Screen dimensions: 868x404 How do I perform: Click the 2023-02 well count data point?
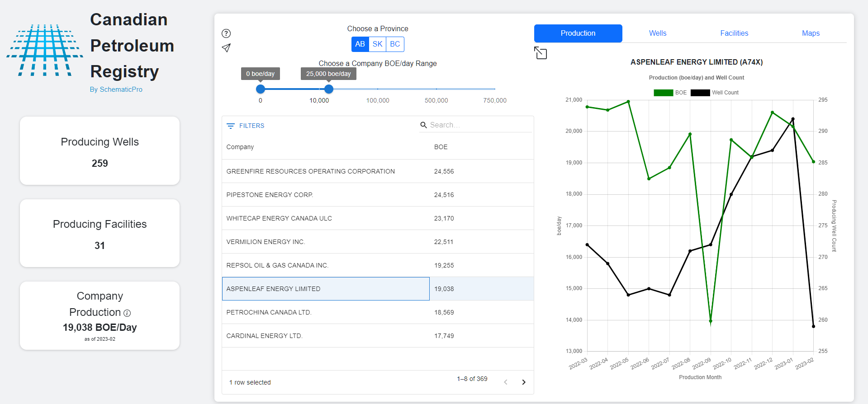pyautogui.click(x=813, y=326)
